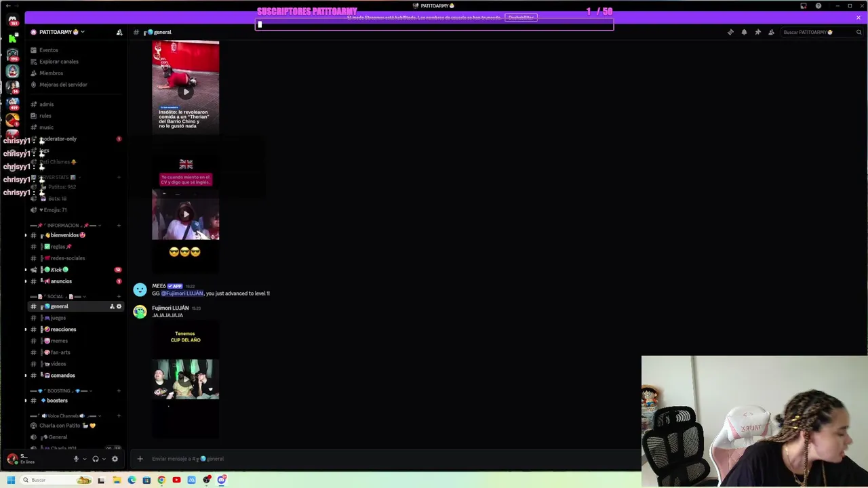Switch to the memes channel

[75, 341]
